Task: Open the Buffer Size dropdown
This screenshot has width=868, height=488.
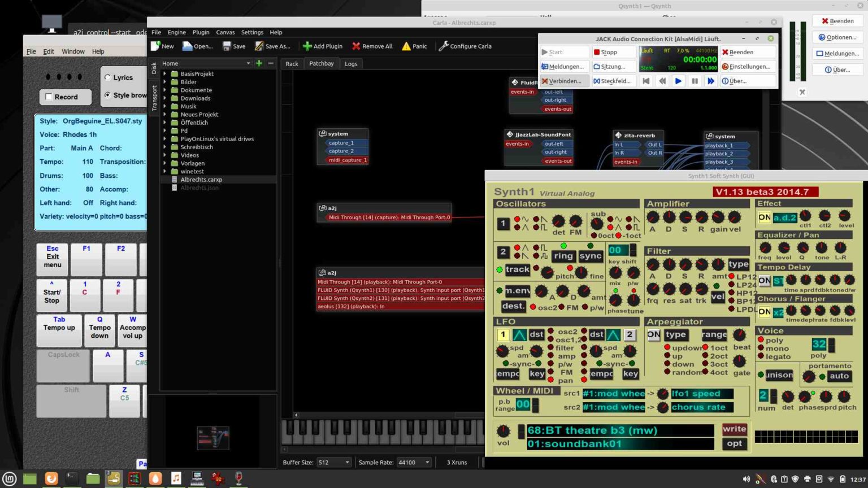Action: click(x=333, y=462)
